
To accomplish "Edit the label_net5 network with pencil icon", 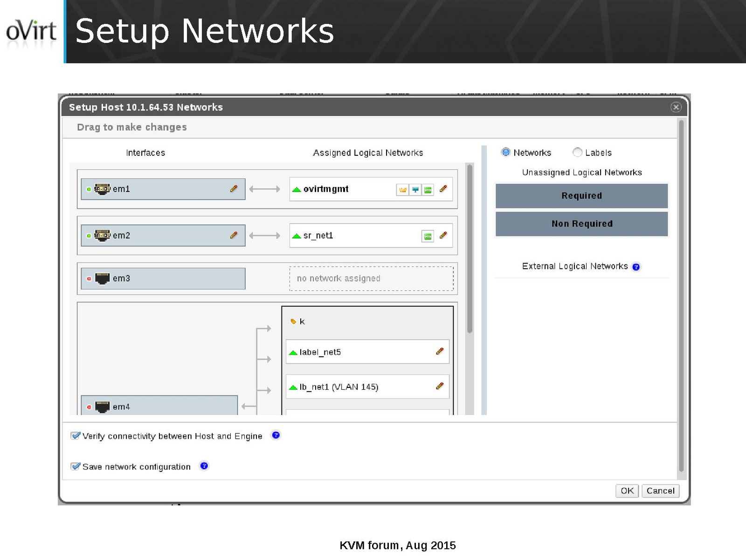I will (439, 352).
